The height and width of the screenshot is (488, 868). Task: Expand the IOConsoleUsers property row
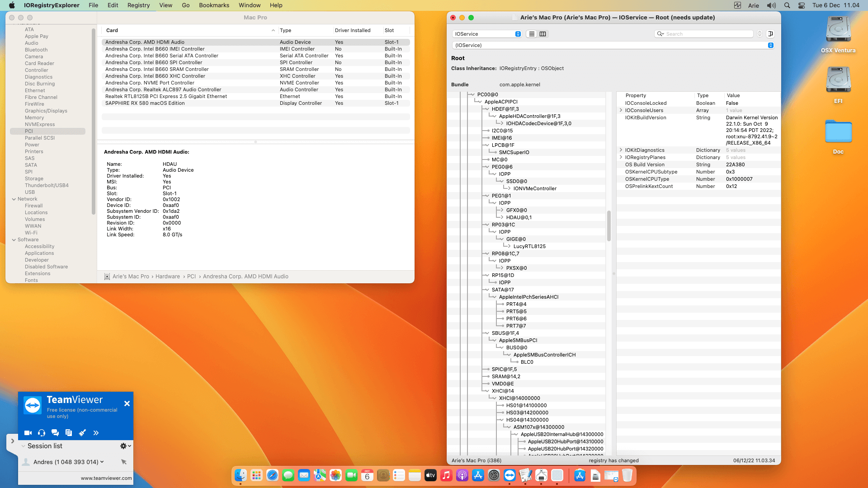(x=621, y=110)
